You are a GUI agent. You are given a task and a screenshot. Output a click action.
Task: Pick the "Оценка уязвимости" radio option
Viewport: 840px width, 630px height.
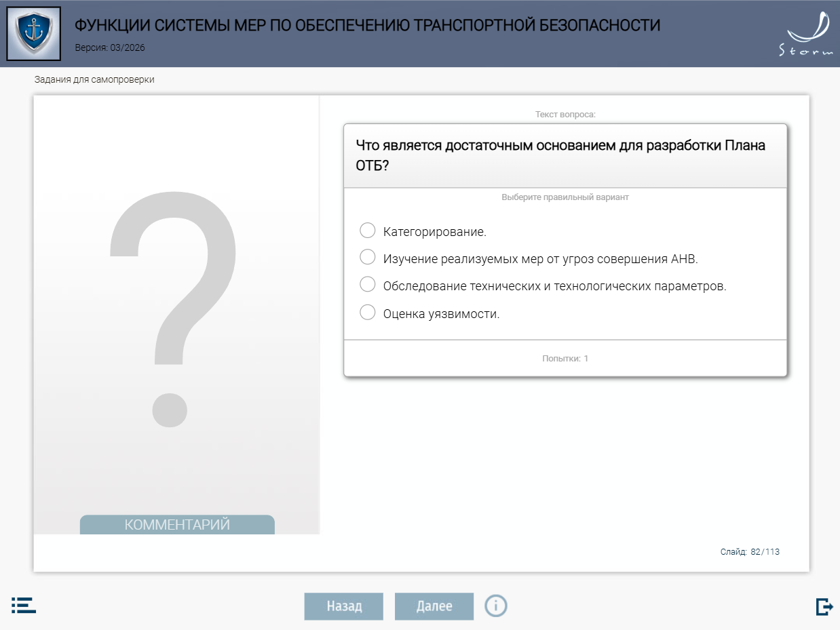368,313
